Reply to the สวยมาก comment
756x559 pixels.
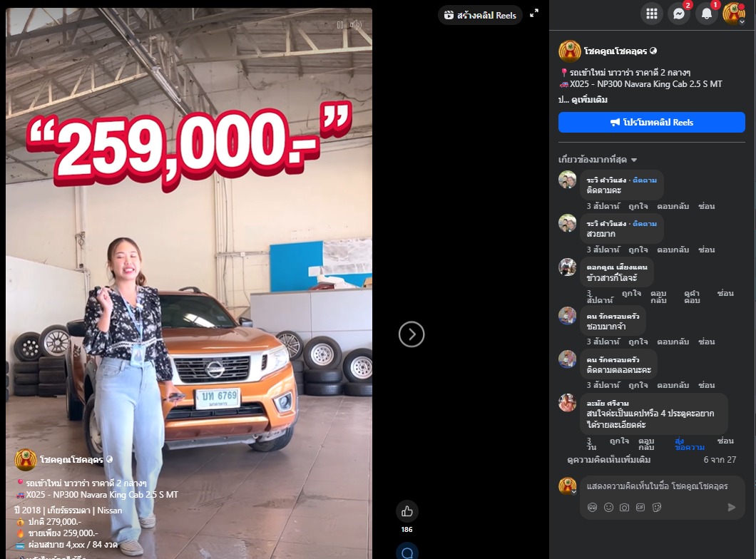[x=673, y=250]
